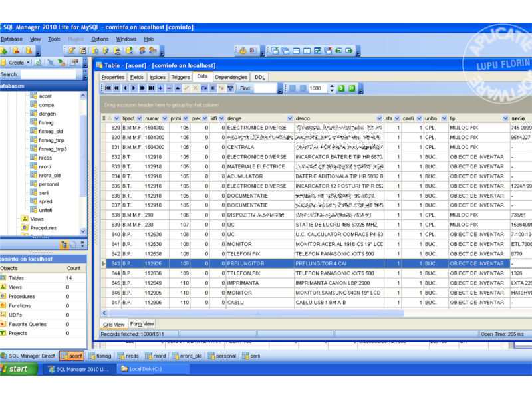Switch to fismag window tab at bottom
Image resolution: width=532 pixels, height=399 pixels.
tap(100, 356)
